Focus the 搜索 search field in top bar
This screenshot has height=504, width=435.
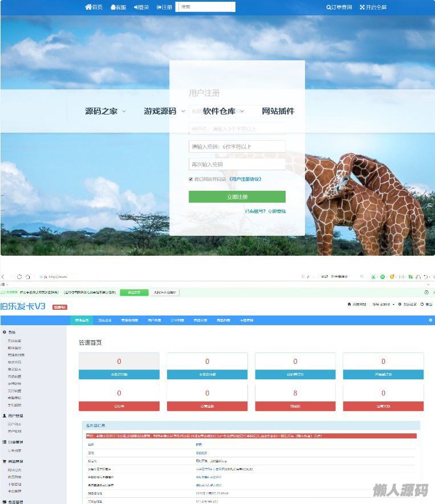point(205,7)
